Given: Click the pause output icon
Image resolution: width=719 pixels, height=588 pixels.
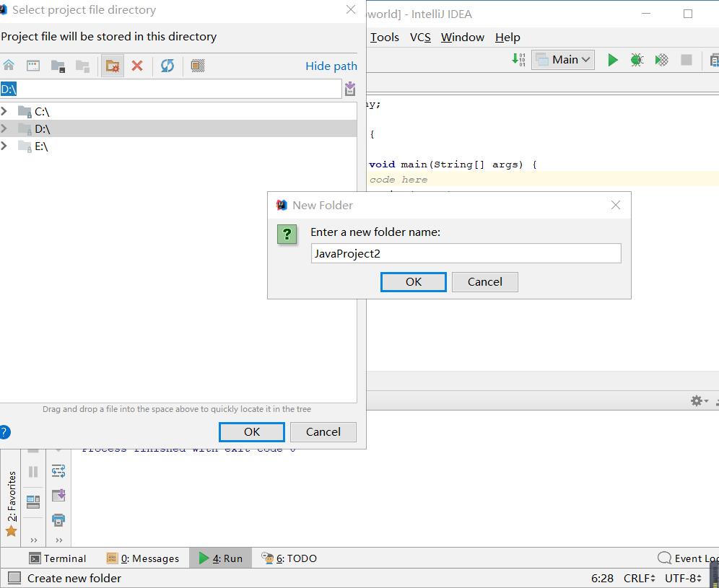Looking at the screenshot, I should tap(33, 472).
